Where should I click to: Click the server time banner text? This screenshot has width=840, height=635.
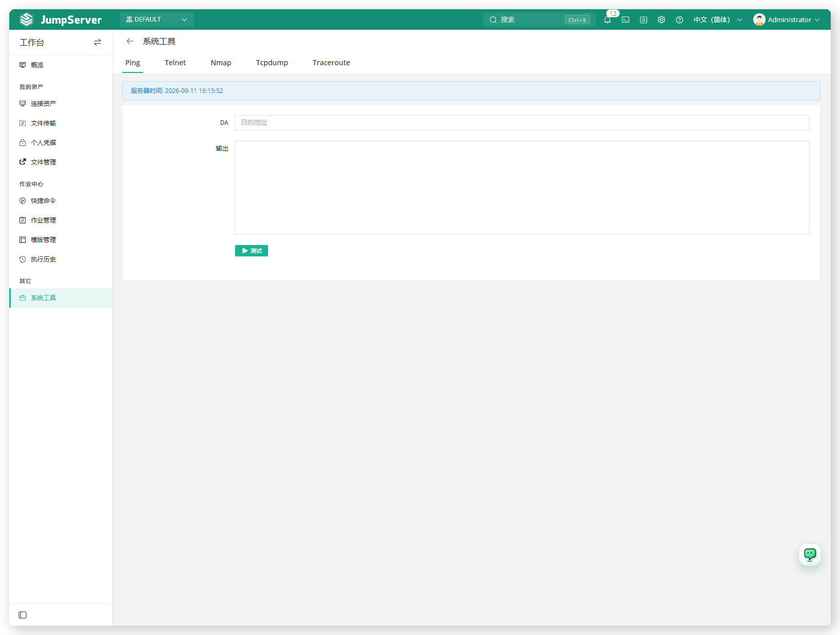click(177, 91)
